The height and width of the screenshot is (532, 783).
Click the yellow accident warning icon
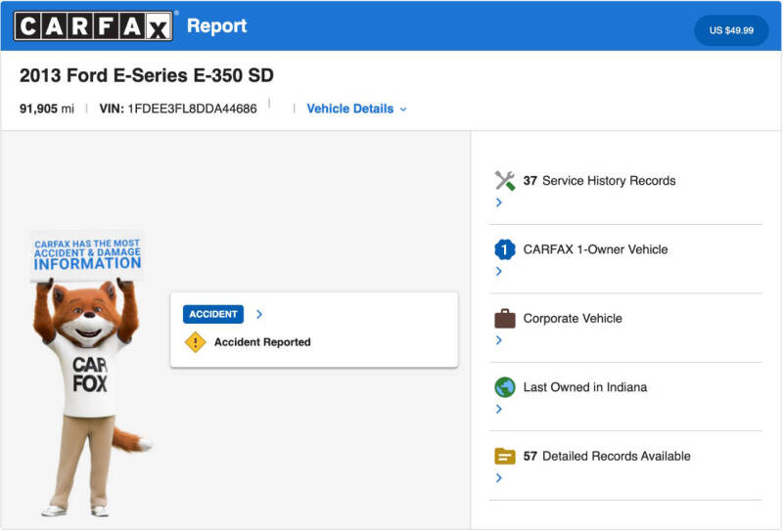[x=195, y=342]
